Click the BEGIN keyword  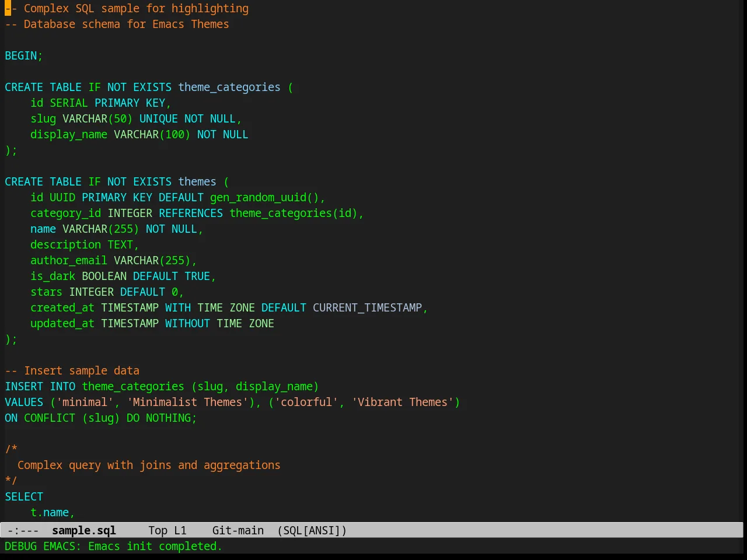[x=21, y=55]
